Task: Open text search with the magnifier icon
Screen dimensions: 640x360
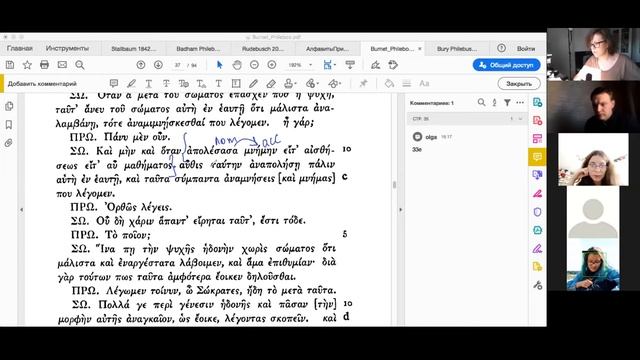Action: click(x=80, y=65)
